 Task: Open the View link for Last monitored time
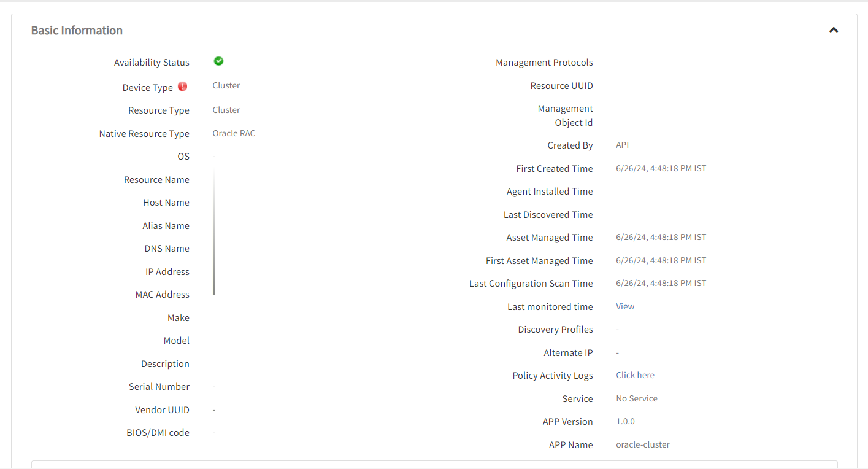(625, 306)
